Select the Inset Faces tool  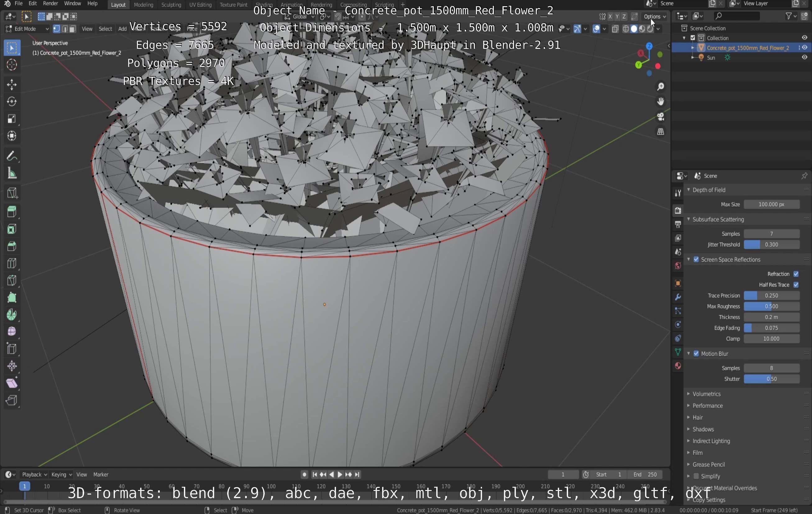click(12, 229)
